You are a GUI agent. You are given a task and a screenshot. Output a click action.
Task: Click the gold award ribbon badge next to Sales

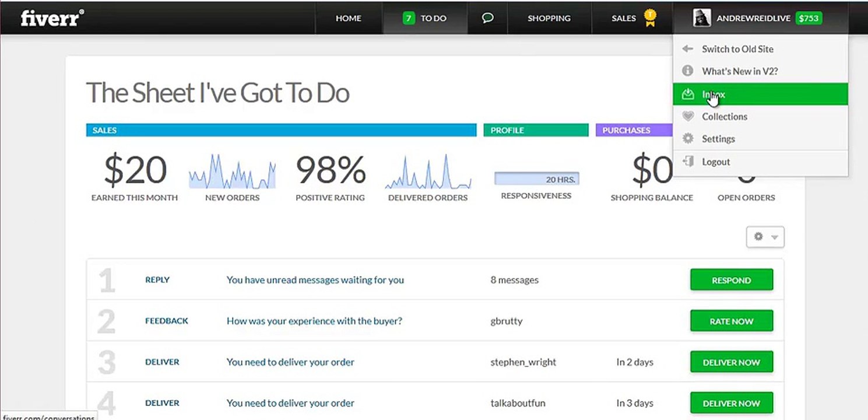pyautogui.click(x=650, y=18)
